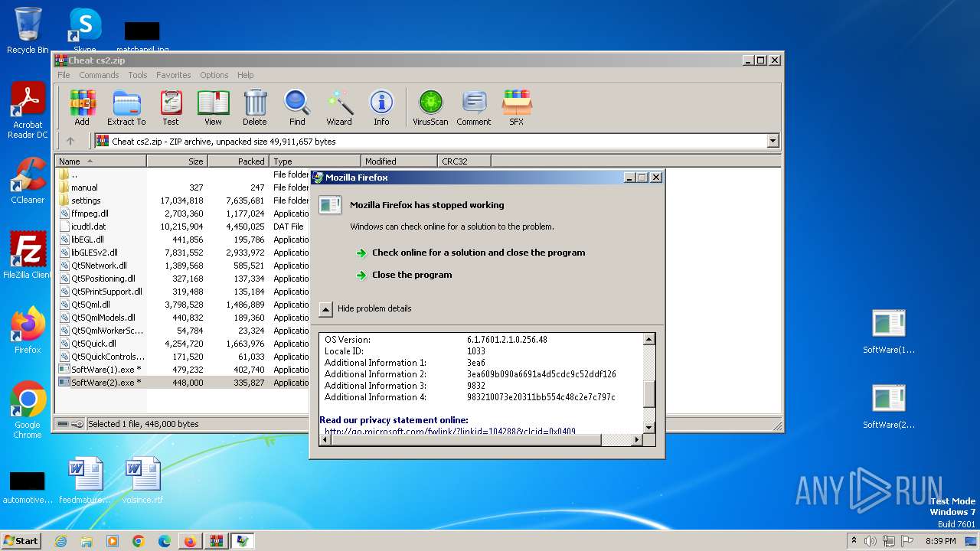Select the settings folder row

pyautogui.click(x=182, y=201)
